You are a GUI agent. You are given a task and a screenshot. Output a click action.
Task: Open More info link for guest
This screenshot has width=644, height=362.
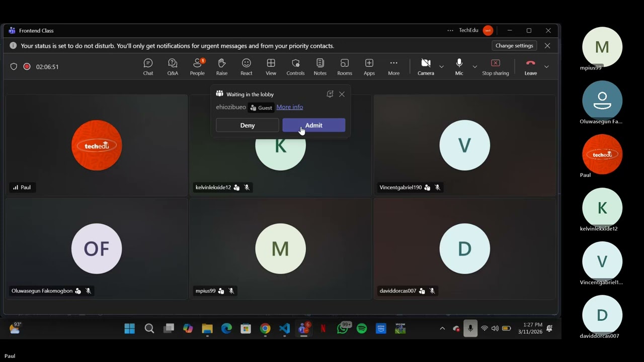290,107
